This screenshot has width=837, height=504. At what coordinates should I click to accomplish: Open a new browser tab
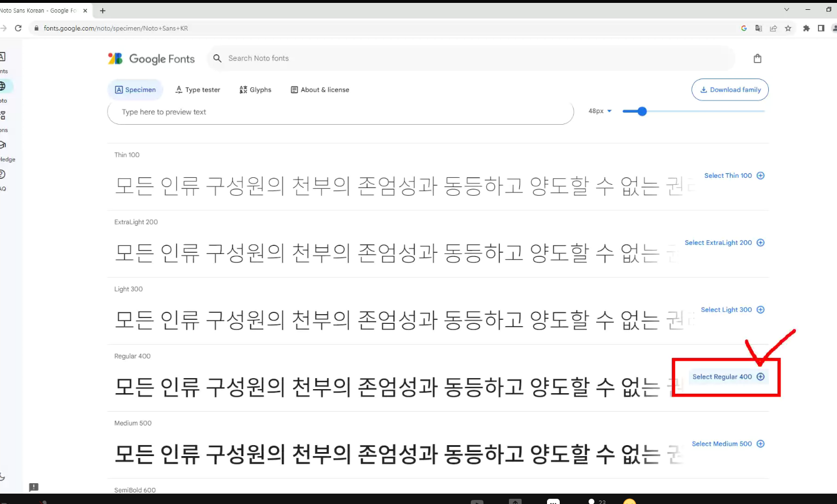(x=103, y=10)
